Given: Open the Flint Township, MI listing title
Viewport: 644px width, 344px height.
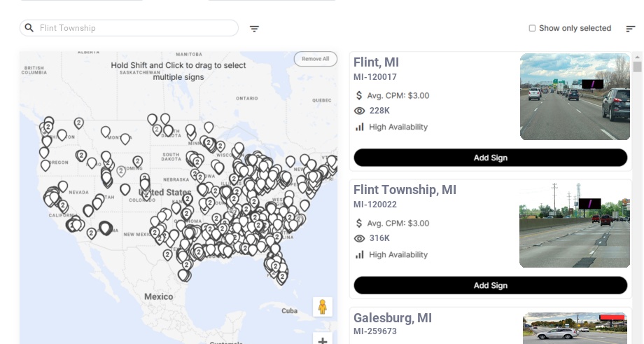Looking at the screenshot, I should 405,190.
